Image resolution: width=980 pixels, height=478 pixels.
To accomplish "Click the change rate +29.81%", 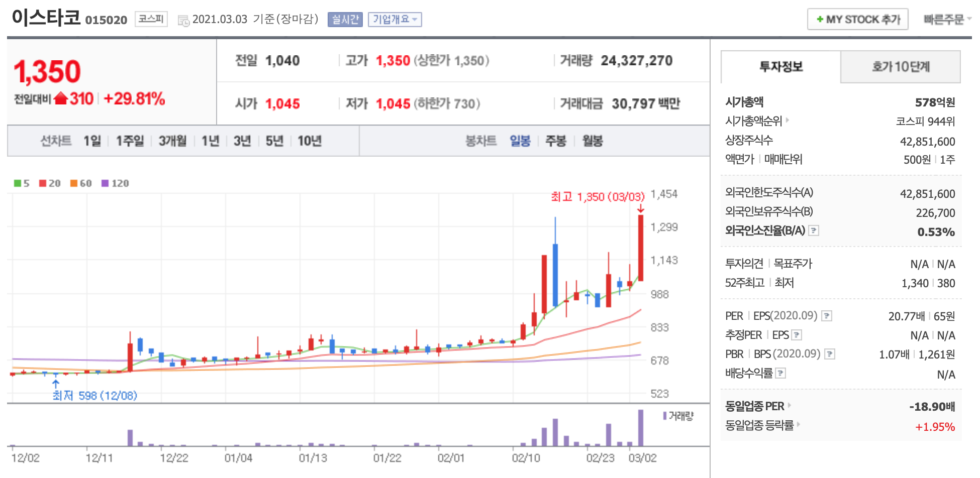I will [134, 98].
